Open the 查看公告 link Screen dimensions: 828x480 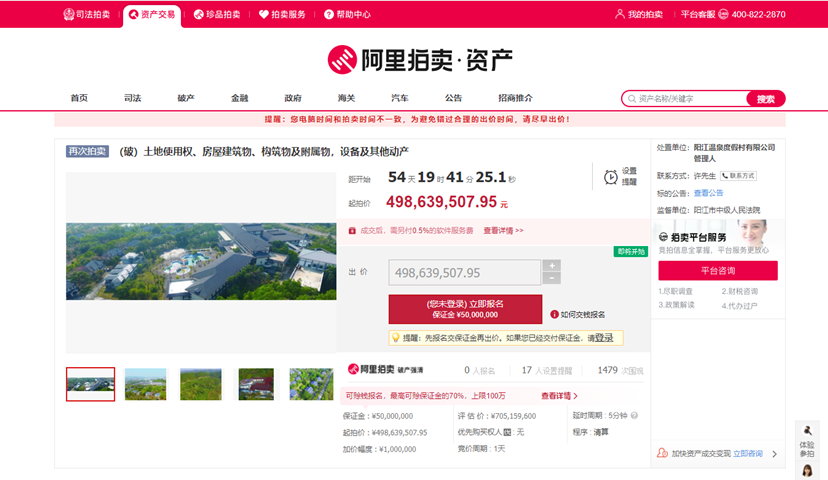[x=708, y=193]
